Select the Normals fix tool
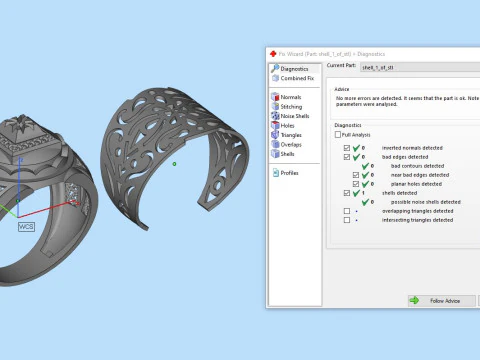 [x=286, y=97]
